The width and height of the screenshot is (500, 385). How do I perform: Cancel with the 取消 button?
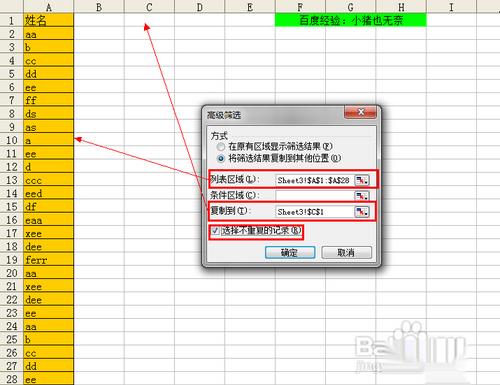tap(346, 253)
